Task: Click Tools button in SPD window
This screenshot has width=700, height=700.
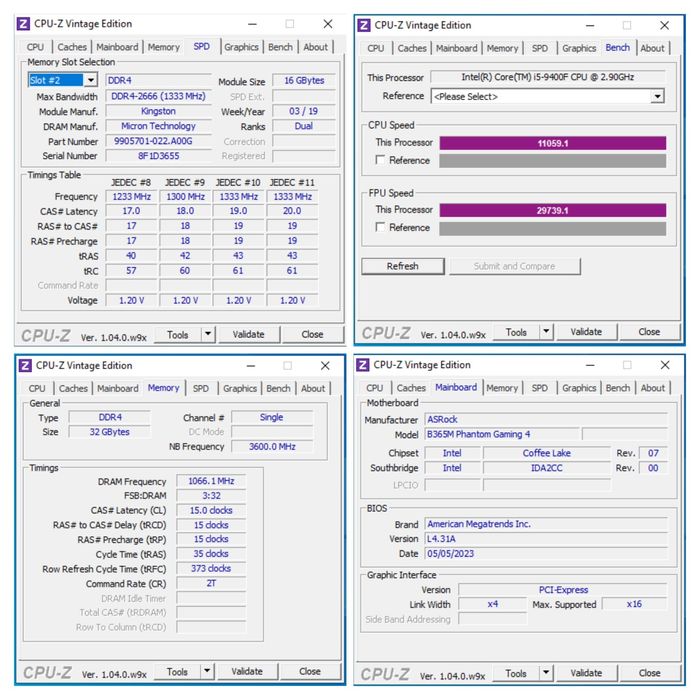Action: click(x=178, y=334)
